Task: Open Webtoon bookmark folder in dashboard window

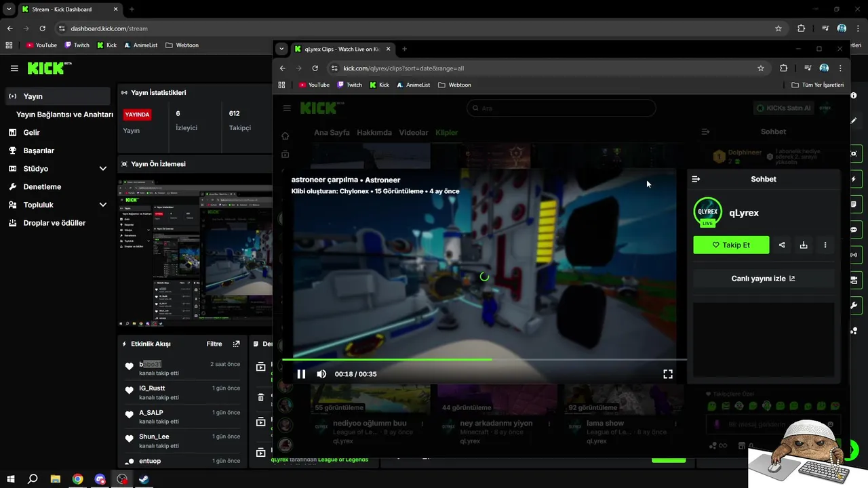Action: pyautogui.click(x=182, y=45)
